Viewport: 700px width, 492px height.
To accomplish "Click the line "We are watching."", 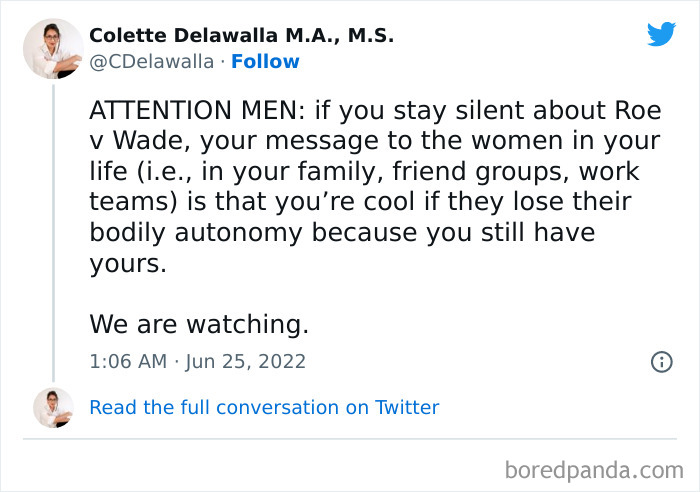I will (199, 324).
